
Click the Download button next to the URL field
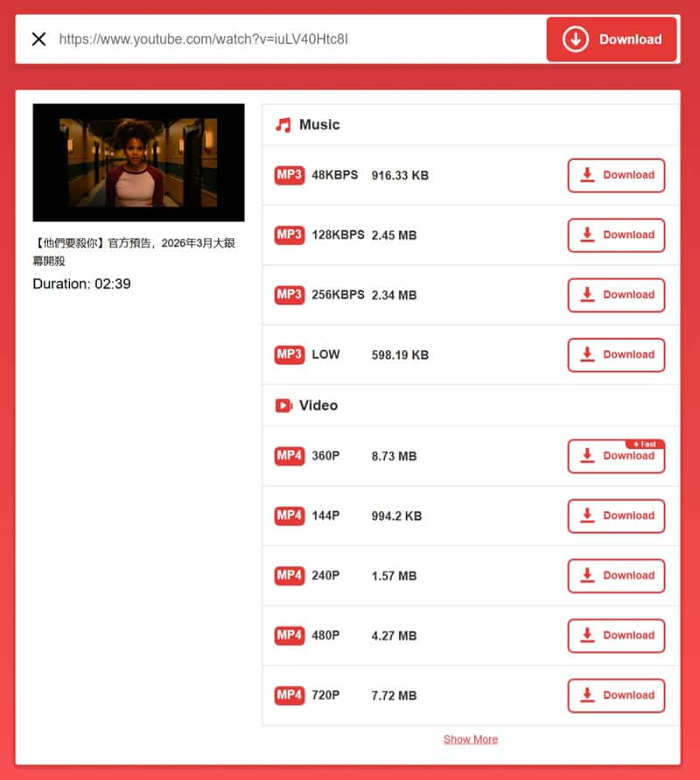(612, 39)
